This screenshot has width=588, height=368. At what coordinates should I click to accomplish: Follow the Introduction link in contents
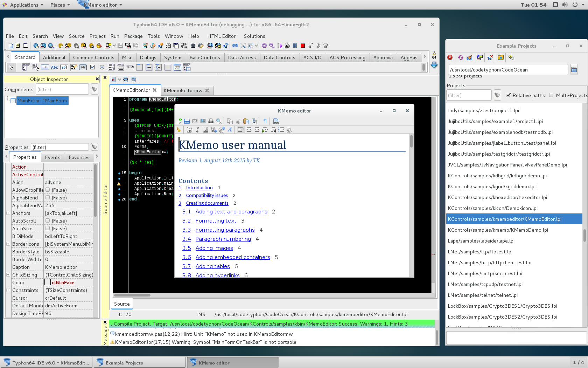click(199, 188)
